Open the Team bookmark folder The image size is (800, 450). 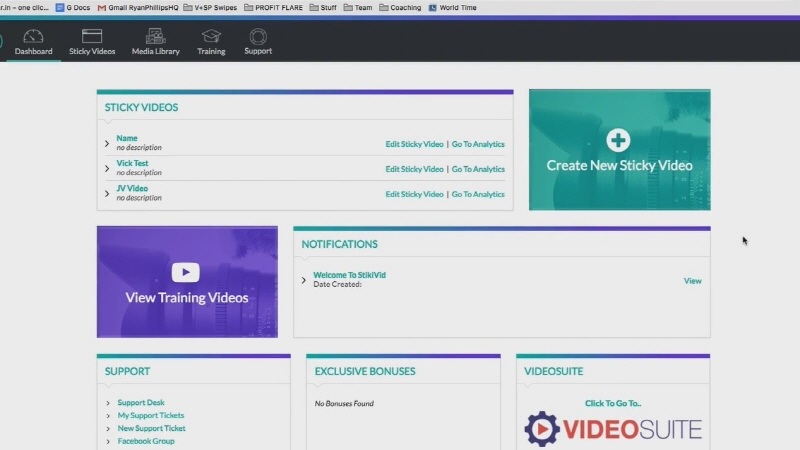tap(358, 8)
